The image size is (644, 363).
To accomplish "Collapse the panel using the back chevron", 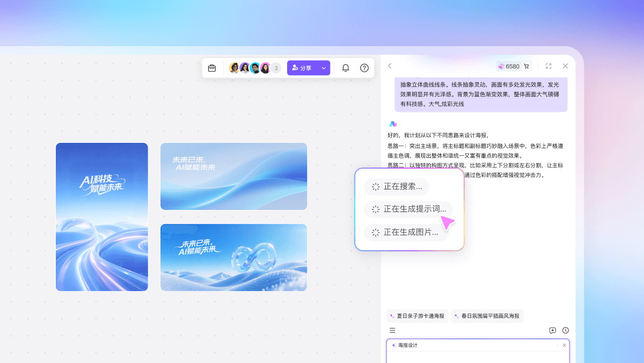I will (390, 66).
